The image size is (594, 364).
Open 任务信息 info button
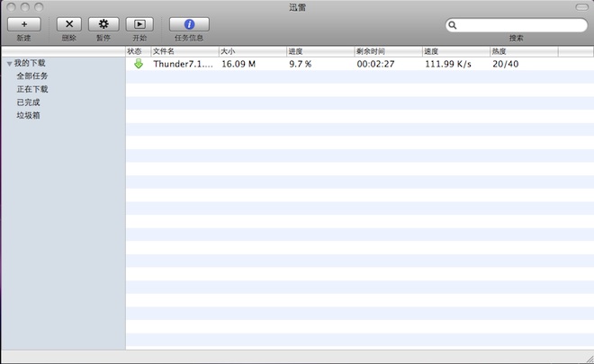[x=189, y=24]
